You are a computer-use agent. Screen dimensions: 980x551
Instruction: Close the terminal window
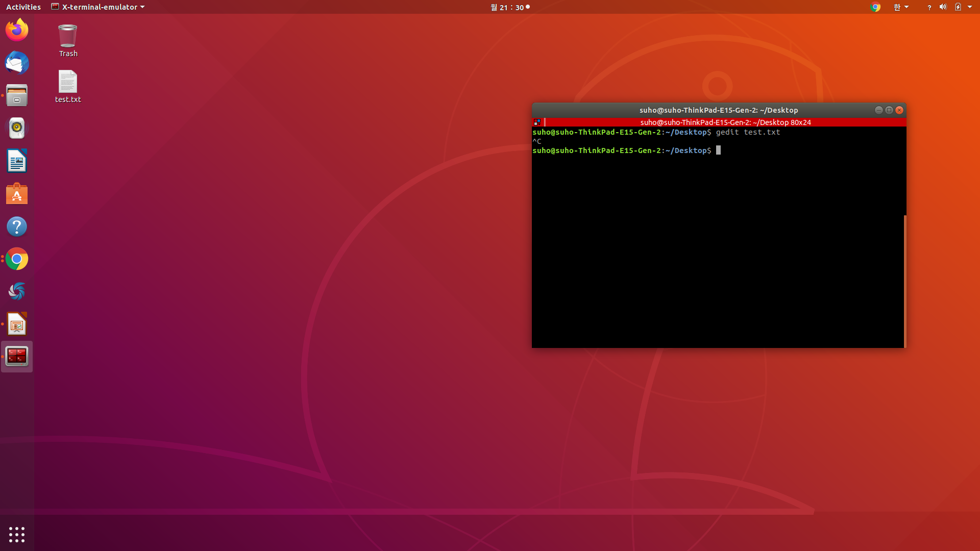click(899, 110)
